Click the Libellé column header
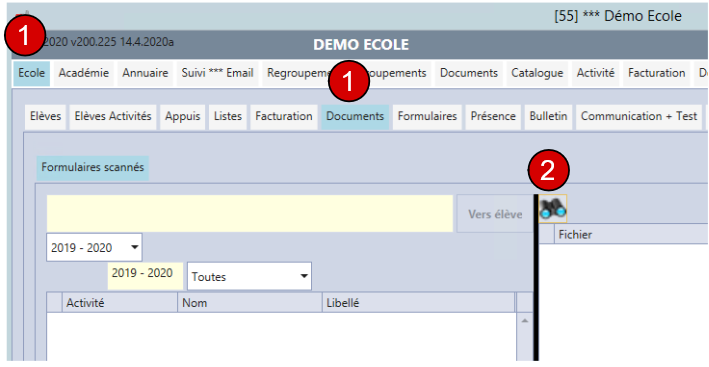 pos(419,302)
